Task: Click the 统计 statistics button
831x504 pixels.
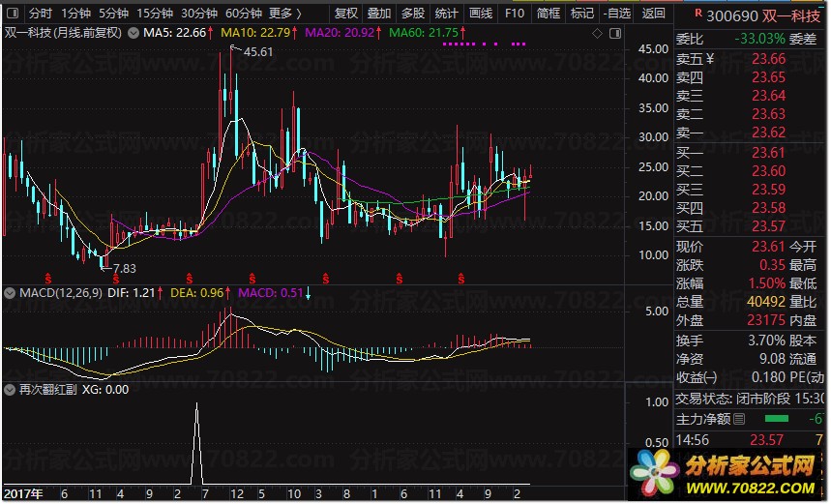Action: pos(447,14)
